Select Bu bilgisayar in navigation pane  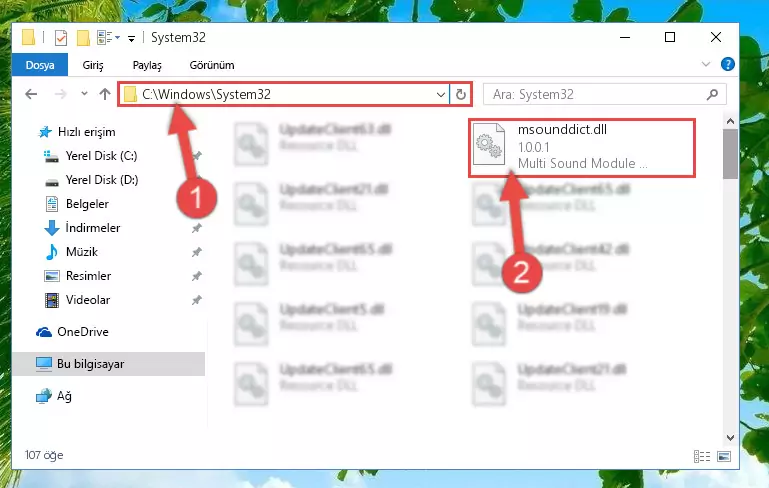[108, 364]
